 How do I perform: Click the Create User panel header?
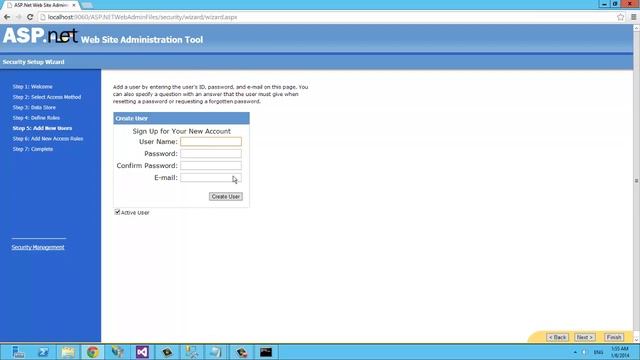pos(181,118)
